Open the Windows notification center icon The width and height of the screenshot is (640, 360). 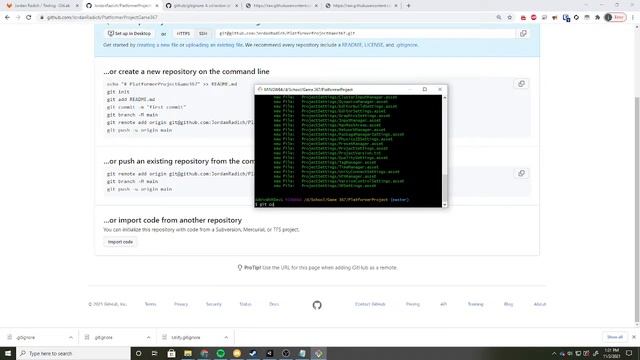(629, 353)
